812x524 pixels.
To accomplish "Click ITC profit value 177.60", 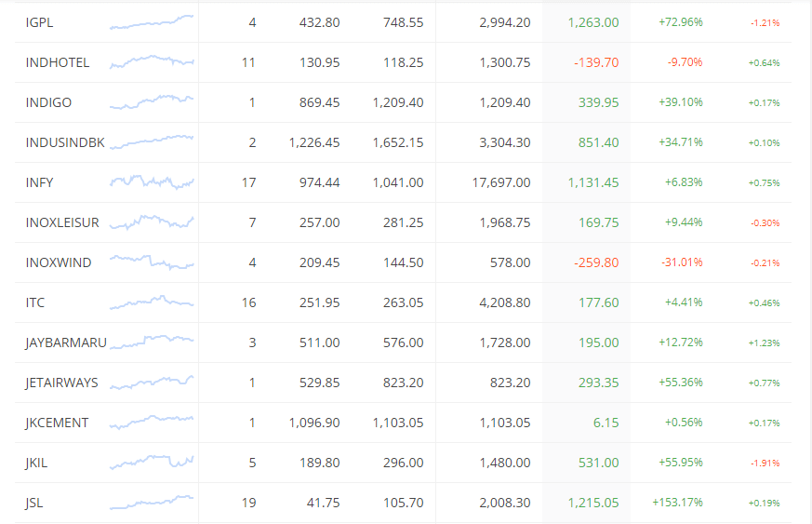I will 599,302.
